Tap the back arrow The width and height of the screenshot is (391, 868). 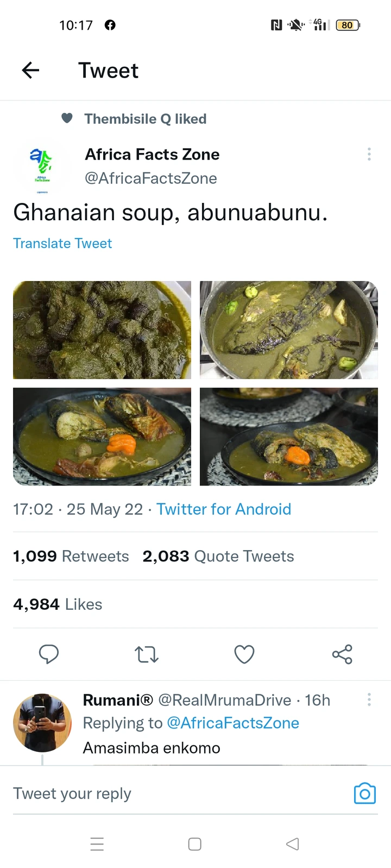pyautogui.click(x=30, y=70)
